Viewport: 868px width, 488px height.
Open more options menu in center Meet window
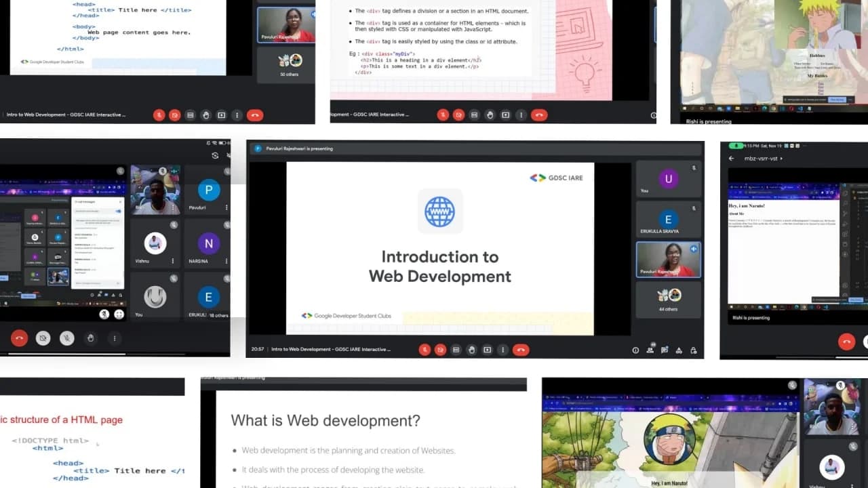click(502, 350)
